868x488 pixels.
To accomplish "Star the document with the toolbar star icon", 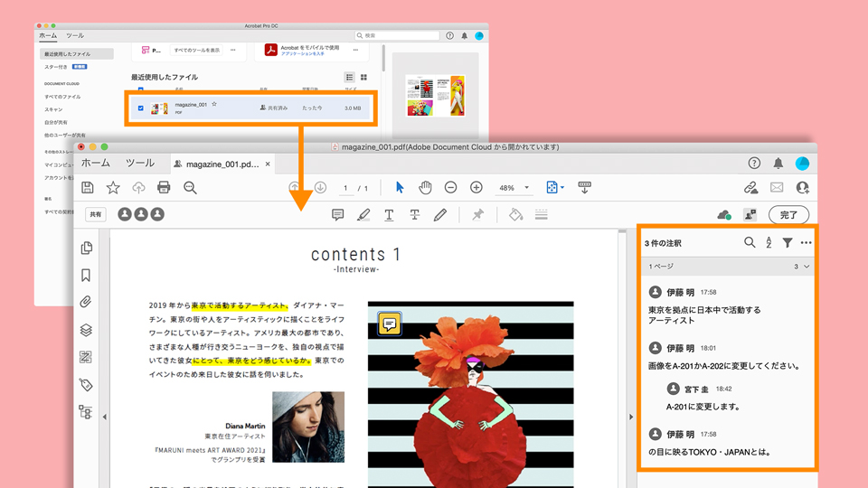I will [113, 188].
